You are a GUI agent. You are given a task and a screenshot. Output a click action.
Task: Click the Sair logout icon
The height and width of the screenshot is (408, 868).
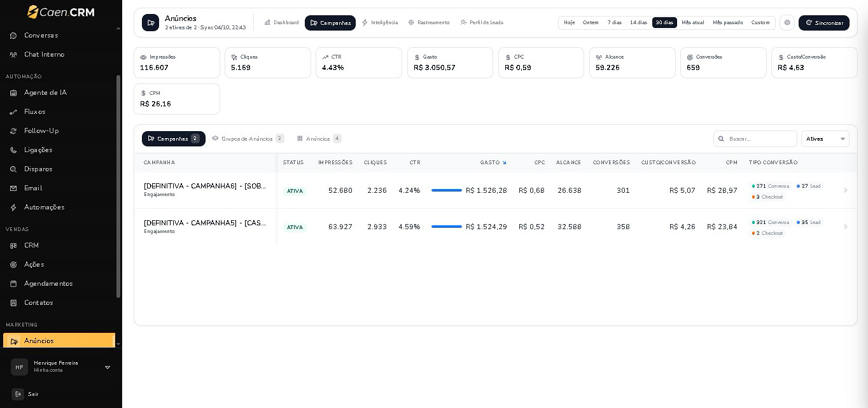point(18,395)
